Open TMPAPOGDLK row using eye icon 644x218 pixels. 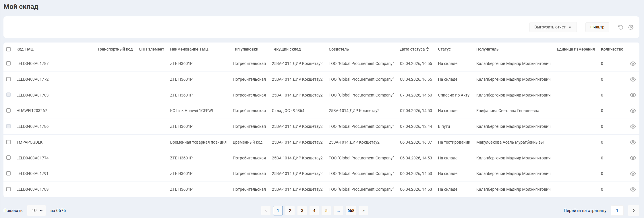tap(633, 142)
